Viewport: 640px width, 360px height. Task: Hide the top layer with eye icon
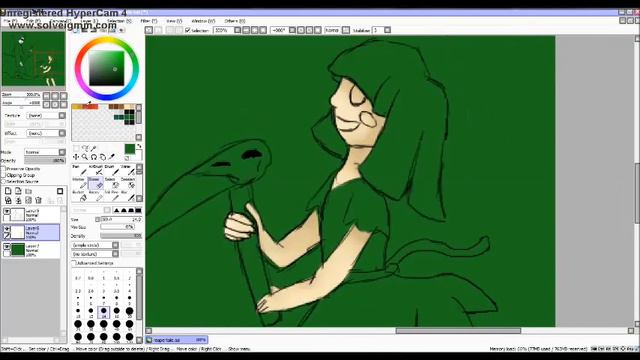7,211
